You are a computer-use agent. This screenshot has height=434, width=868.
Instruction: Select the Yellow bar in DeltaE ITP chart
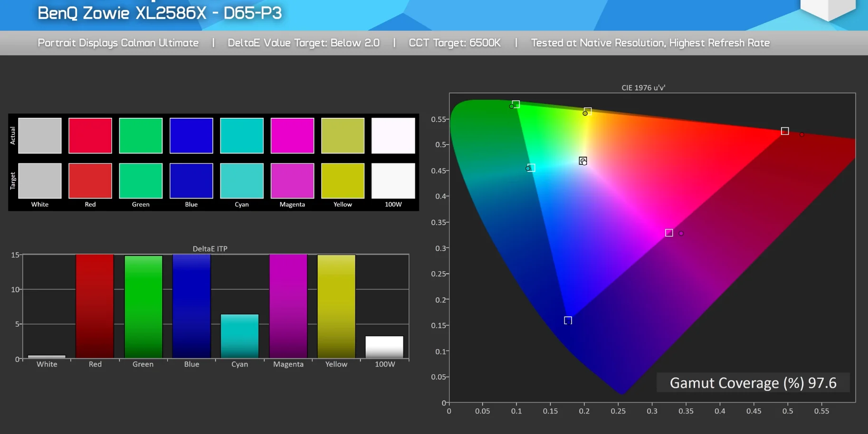pyautogui.click(x=336, y=307)
